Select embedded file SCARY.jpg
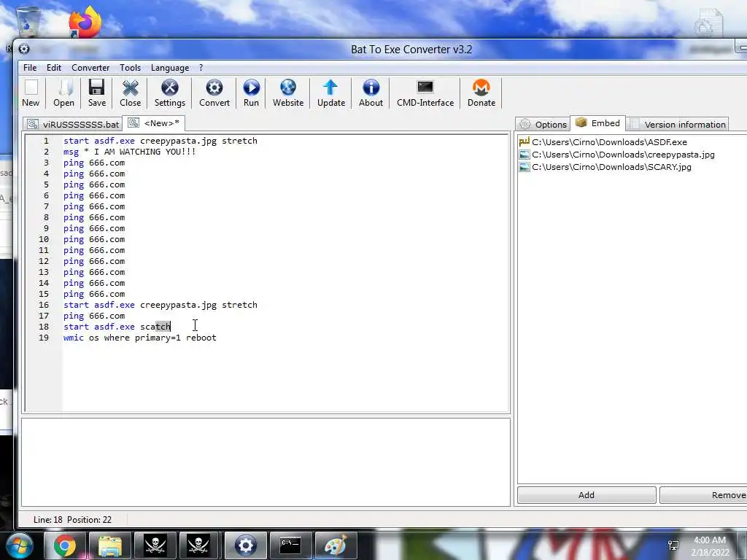Image resolution: width=747 pixels, height=560 pixels. click(605, 167)
